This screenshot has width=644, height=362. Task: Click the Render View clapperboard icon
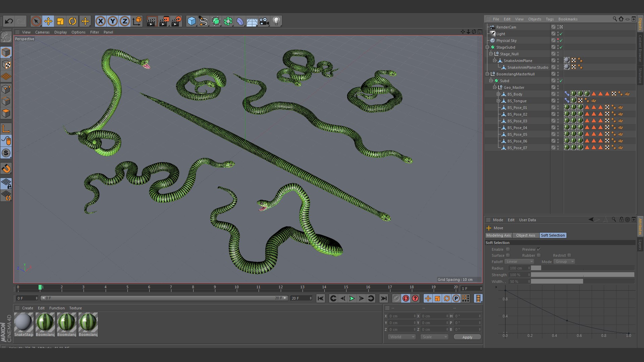coord(152,21)
